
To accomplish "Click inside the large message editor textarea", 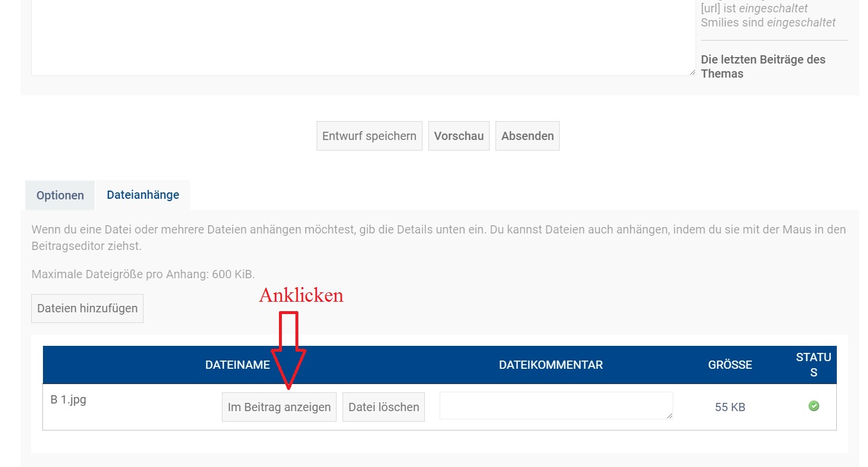I will click(363, 35).
